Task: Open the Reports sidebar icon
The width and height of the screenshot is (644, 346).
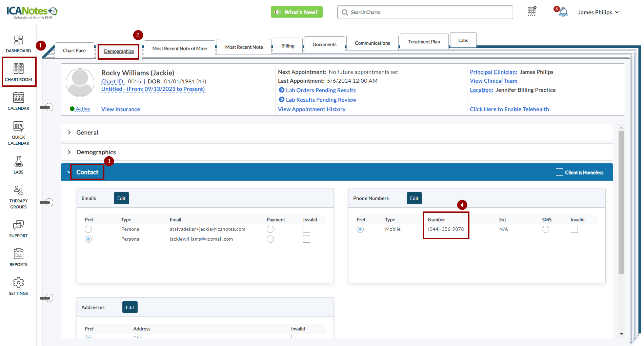Action: coord(19,257)
